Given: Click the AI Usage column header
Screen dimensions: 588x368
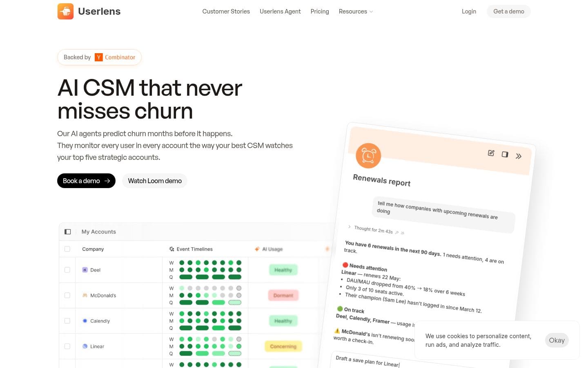Looking at the screenshot, I should 272,249.
